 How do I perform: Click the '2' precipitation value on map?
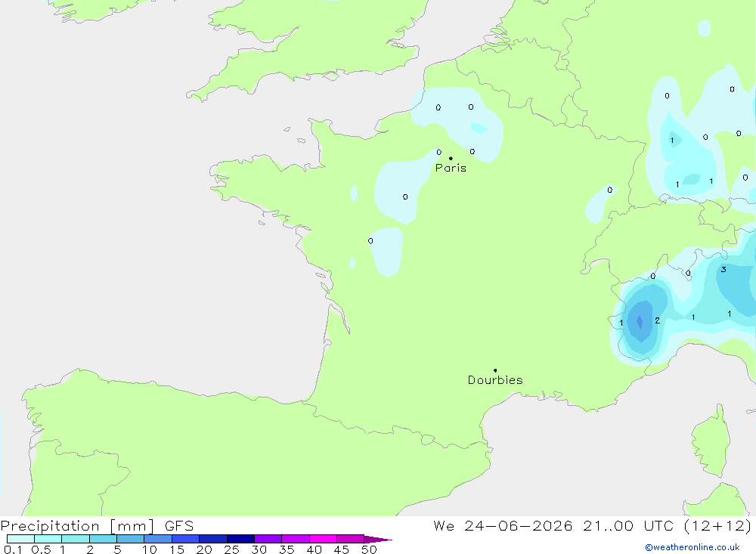coord(657,320)
